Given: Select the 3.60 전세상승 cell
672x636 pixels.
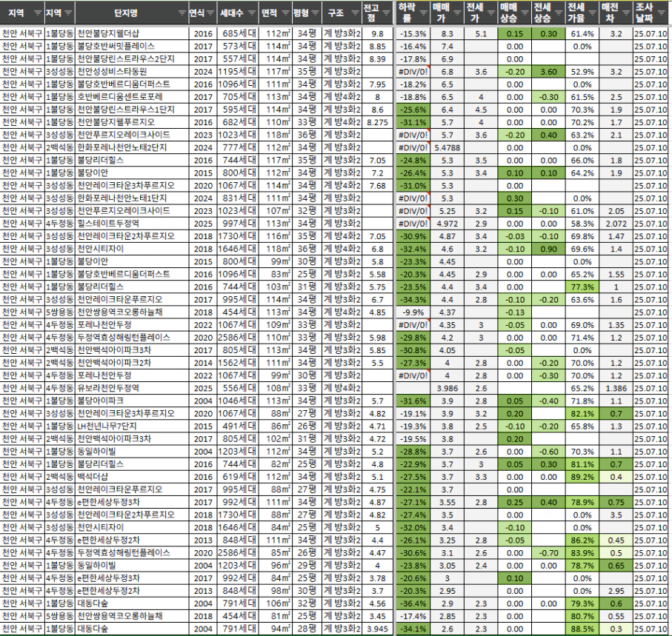Looking at the screenshot, I should point(548,72).
